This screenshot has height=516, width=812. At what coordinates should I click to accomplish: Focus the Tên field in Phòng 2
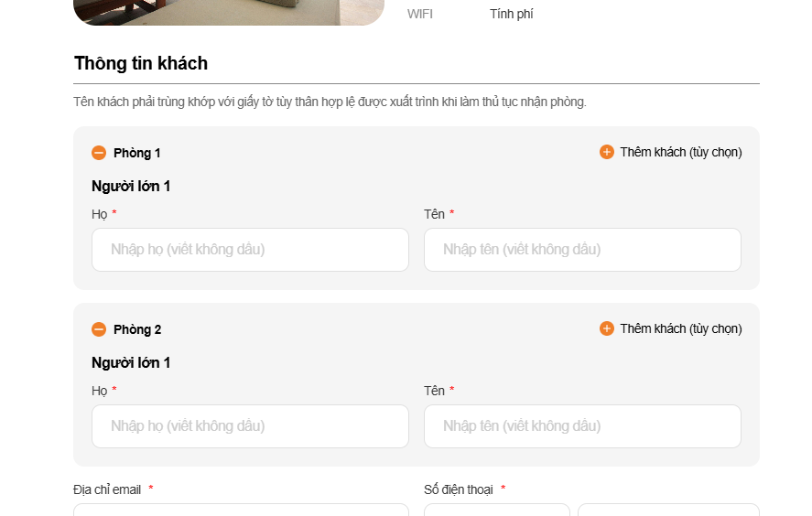tap(582, 426)
